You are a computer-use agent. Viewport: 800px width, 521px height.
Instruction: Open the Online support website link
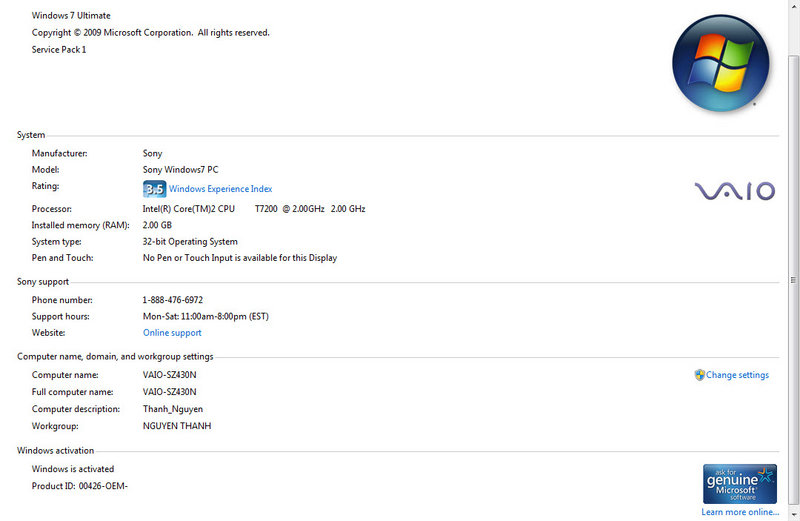[x=172, y=333]
